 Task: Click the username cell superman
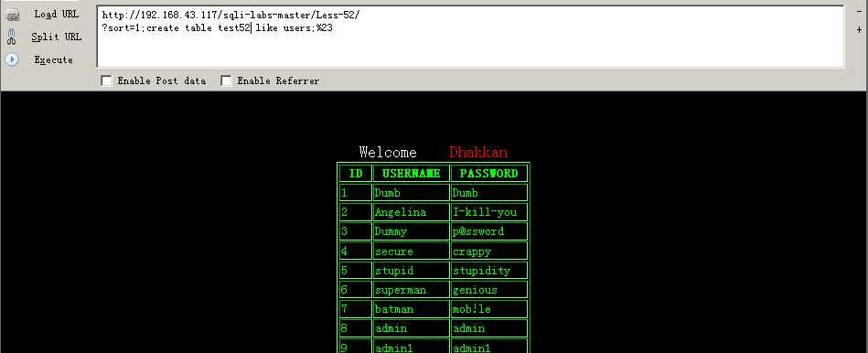[412, 290]
